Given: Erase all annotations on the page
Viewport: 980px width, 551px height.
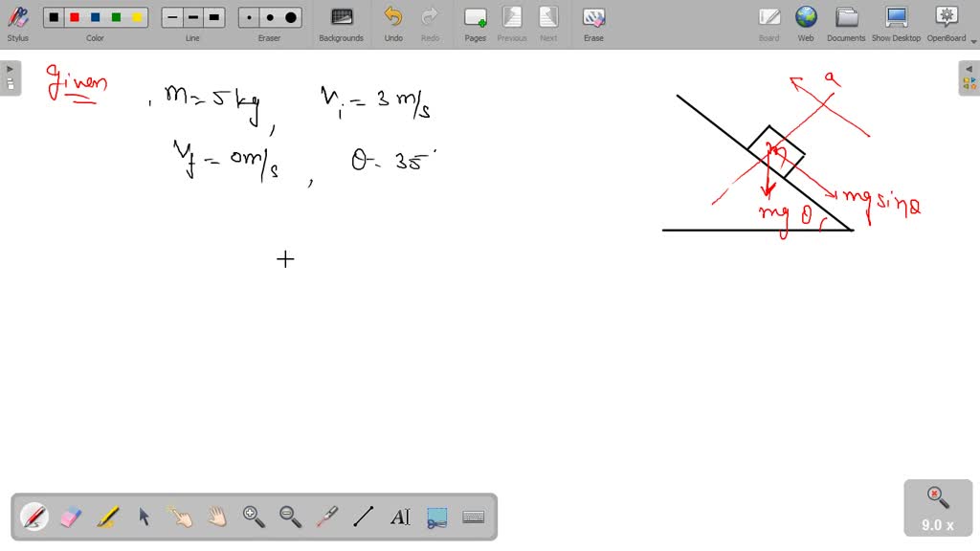Looking at the screenshot, I should (592, 23).
